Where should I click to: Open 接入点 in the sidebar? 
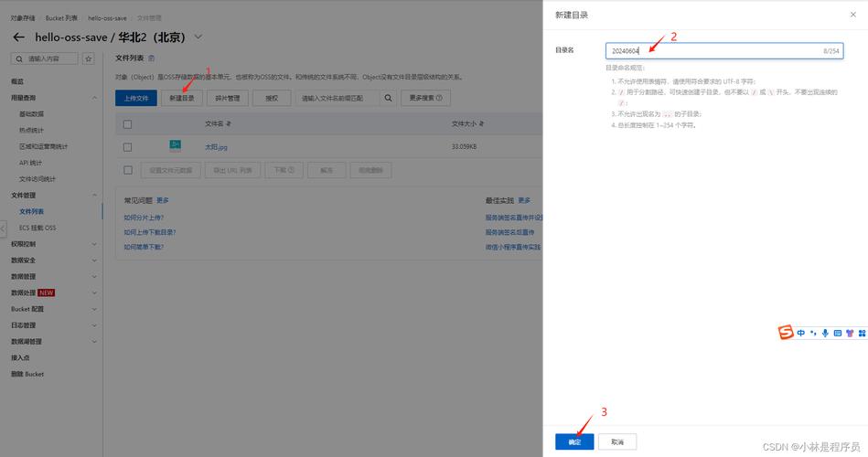[x=20, y=358]
